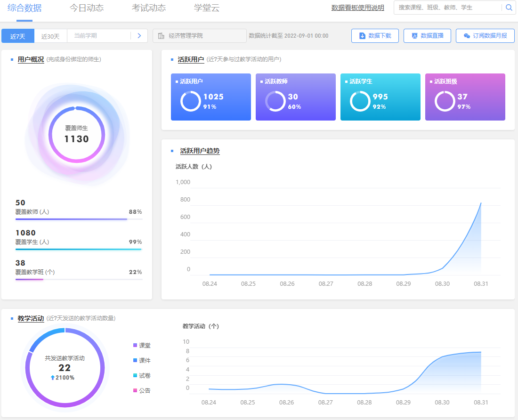Focus the course and class search field
The width and height of the screenshot is (518, 420).
[x=447, y=8]
